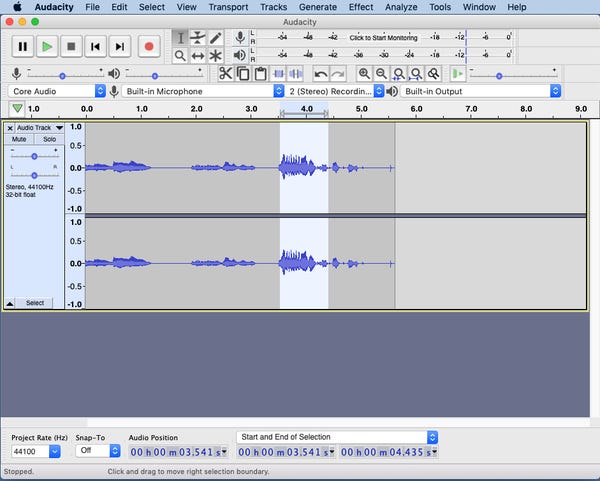The width and height of the screenshot is (600, 481).
Task: Copy the selection with the Copy icon
Action: coord(243,73)
